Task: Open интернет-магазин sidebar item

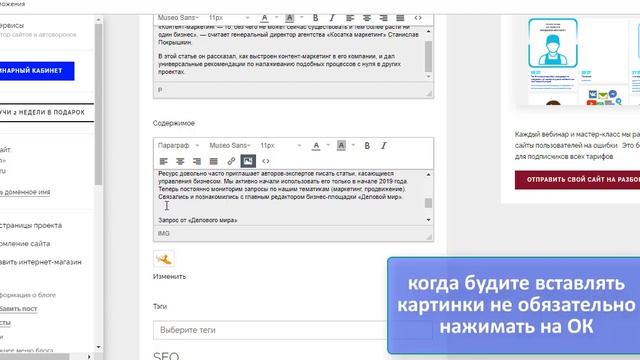Action: (41, 262)
